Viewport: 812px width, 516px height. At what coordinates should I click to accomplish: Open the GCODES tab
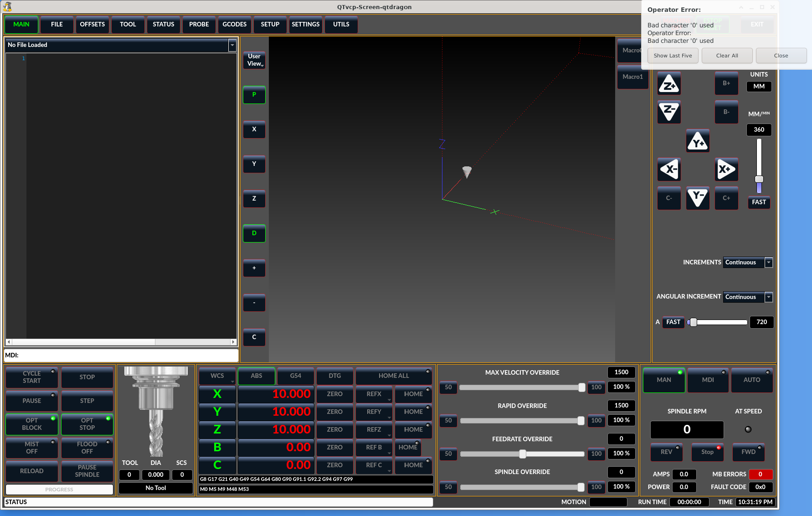click(235, 25)
